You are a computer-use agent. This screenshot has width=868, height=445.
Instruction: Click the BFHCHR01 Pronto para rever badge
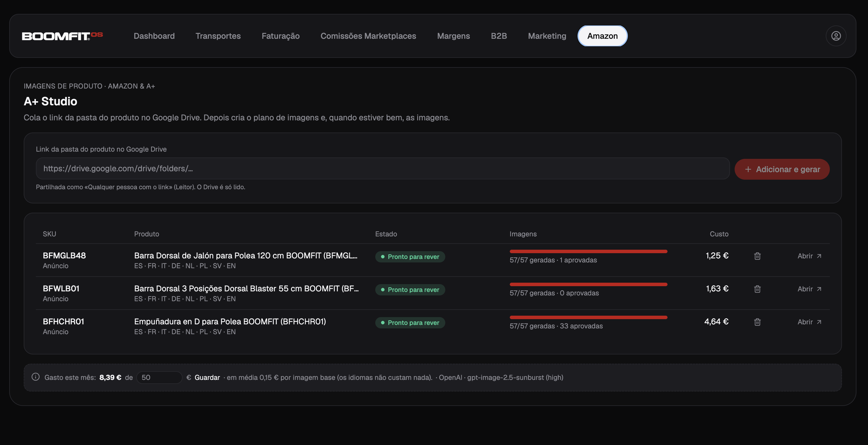[410, 323]
